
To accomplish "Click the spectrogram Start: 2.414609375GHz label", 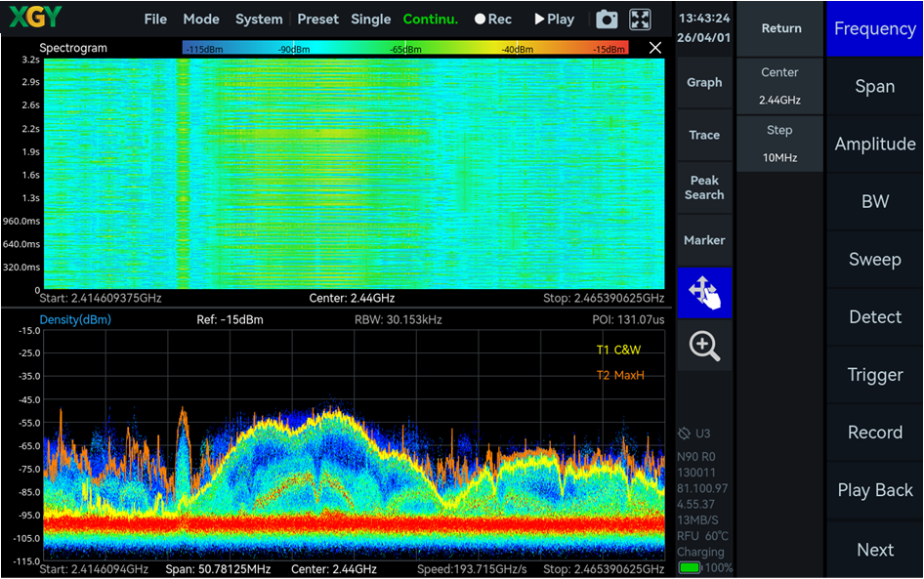I will (x=101, y=298).
